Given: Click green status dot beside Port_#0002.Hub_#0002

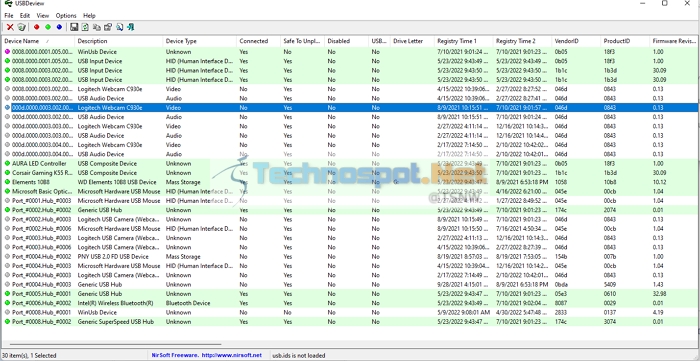Looking at the screenshot, I should [x=7, y=210].
